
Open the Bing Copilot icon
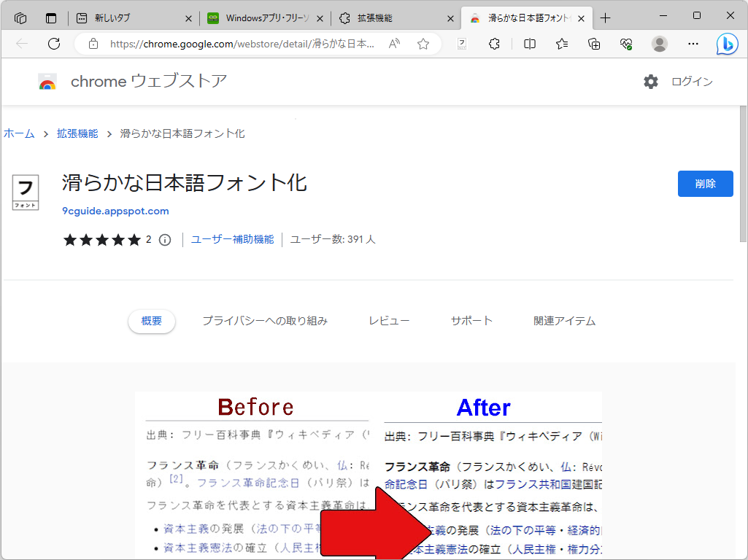(727, 44)
